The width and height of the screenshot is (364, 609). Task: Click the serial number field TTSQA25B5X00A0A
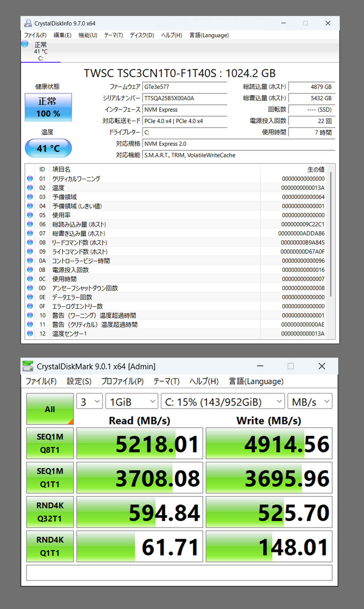pyautogui.click(x=185, y=98)
